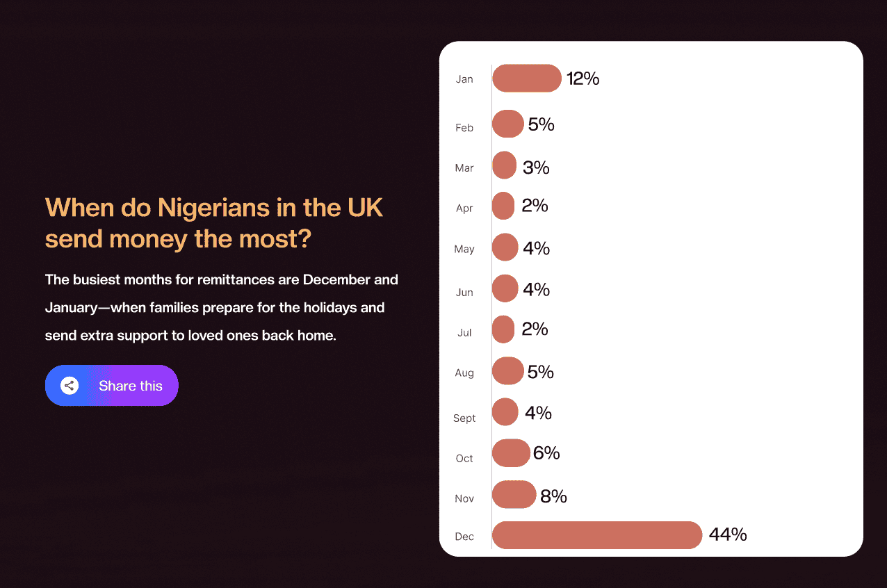Screen dimensions: 887x588
Task: Click the Dec month axis label
Action: point(464,537)
